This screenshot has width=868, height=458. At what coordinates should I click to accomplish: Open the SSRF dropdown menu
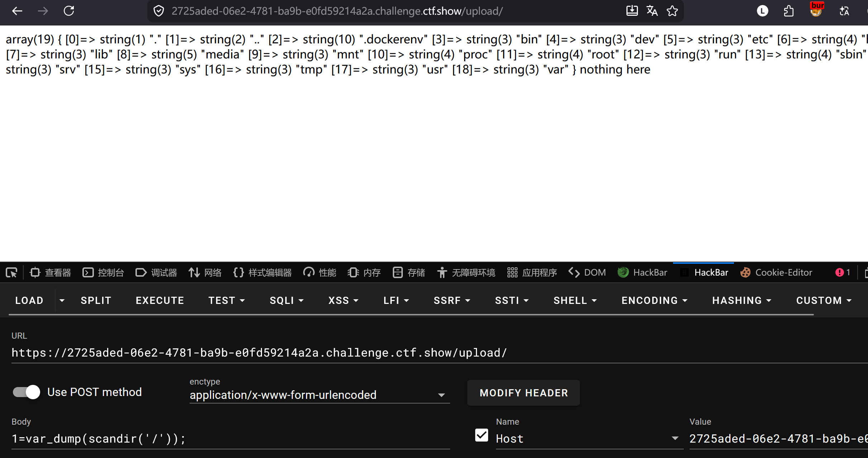pyautogui.click(x=452, y=300)
